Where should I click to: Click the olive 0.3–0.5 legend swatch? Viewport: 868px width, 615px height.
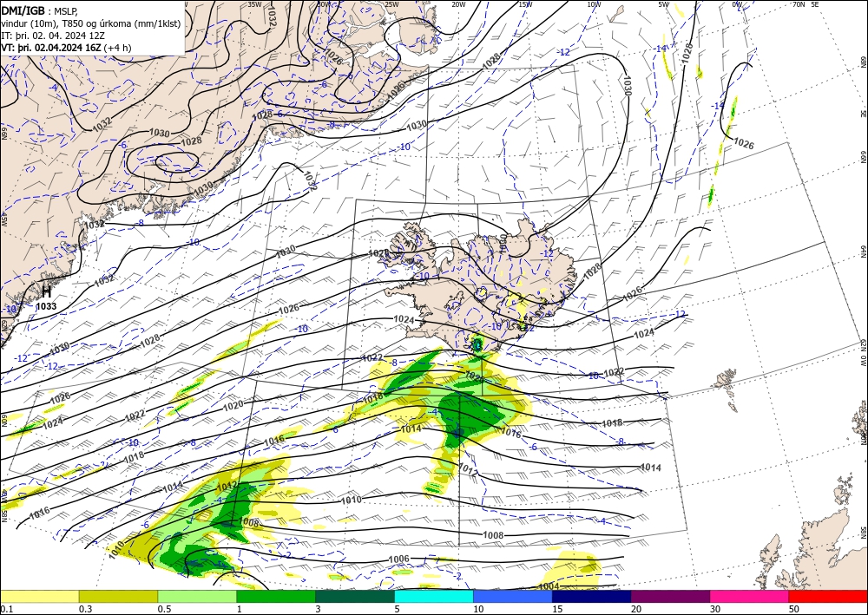pyautogui.click(x=118, y=596)
